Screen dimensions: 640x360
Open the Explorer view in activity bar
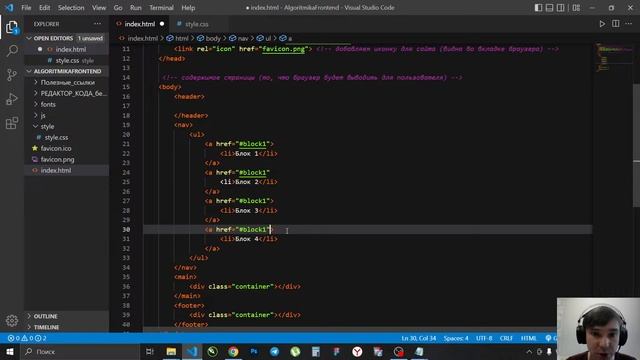coord(12,27)
